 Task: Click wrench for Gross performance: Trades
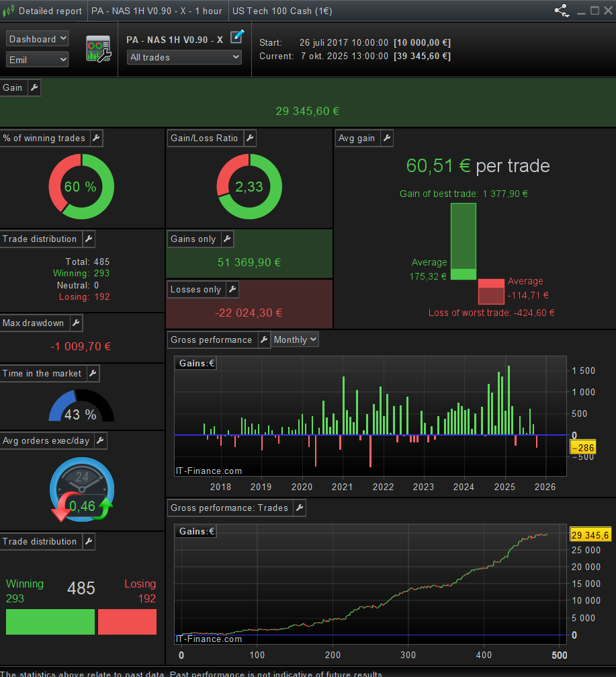tap(300, 508)
